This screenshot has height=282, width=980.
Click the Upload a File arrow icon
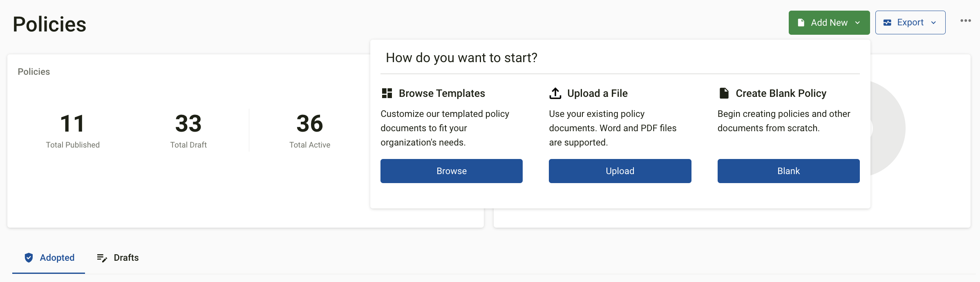(x=555, y=93)
